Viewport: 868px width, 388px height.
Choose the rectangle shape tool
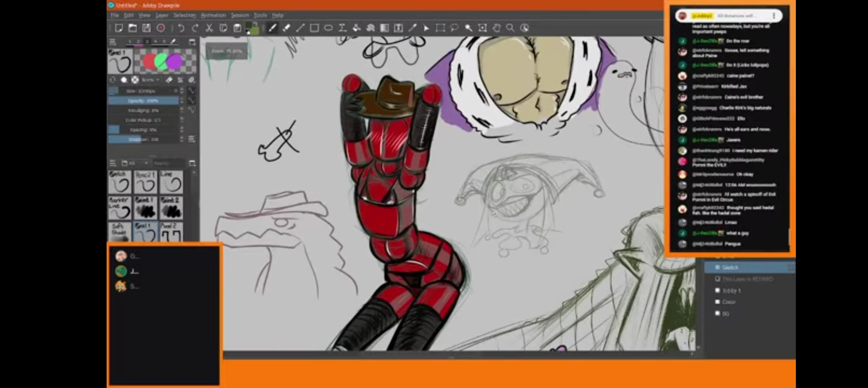click(314, 28)
